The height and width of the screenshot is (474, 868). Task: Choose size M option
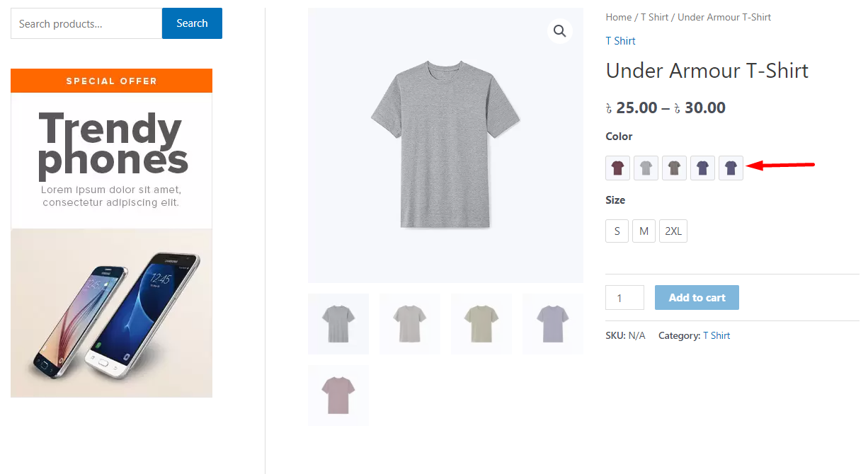point(644,231)
